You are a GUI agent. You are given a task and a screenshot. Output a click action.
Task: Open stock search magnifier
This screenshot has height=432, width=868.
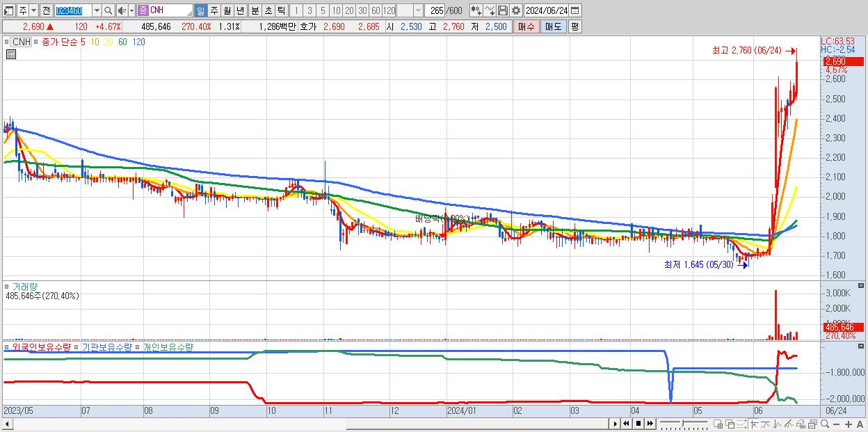[108, 10]
